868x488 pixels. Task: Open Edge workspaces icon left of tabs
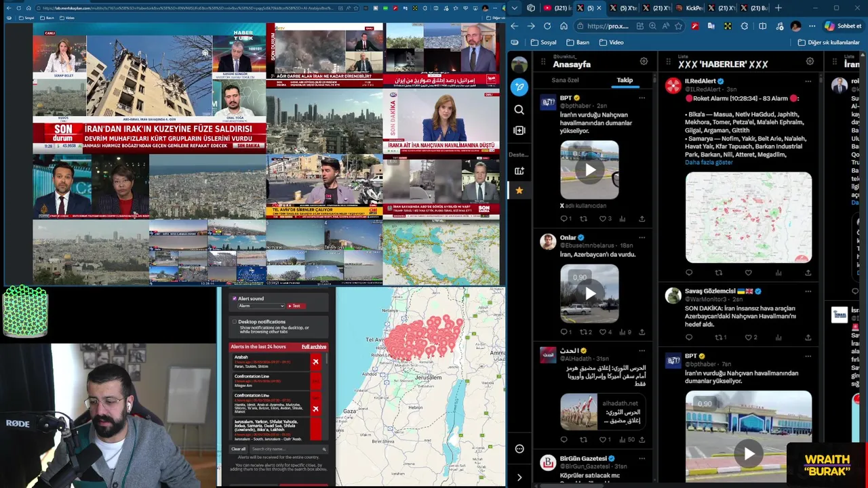tap(531, 8)
